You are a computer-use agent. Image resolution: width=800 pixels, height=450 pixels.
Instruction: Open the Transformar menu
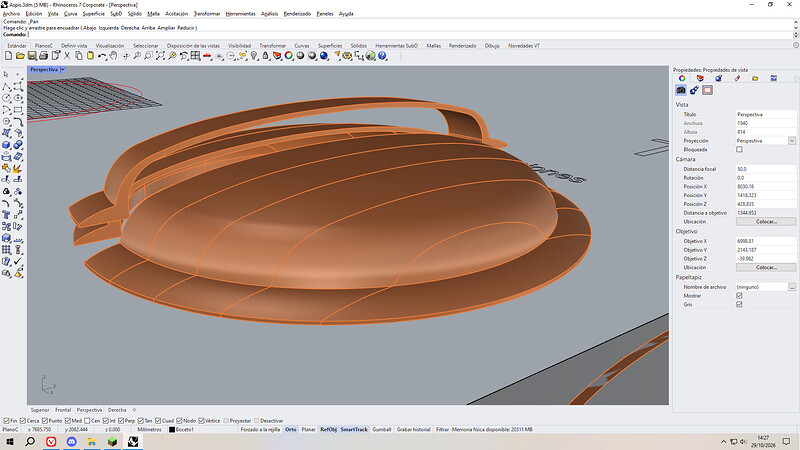coord(207,14)
